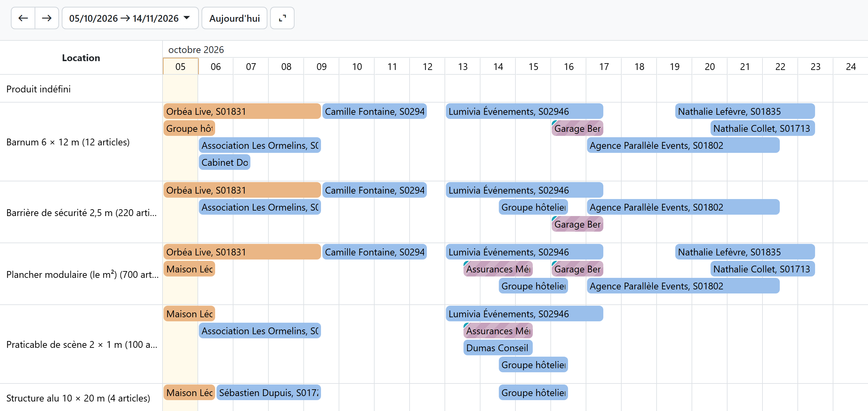Viewport: 868px width, 411px height.
Task: Open Nathalie Collet S01713 in Barnum row
Action: coord(763,128)
